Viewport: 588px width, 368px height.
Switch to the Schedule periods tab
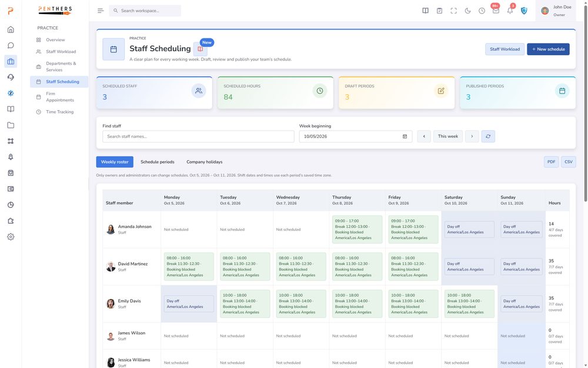pyautogui.click(x=158, y=162)
